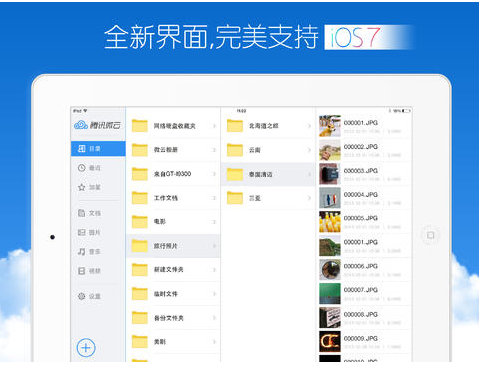The width and height of the screenshot is (481, 372).
Task: Select the file name 000004.JPG
Action: tap(361, 194)
